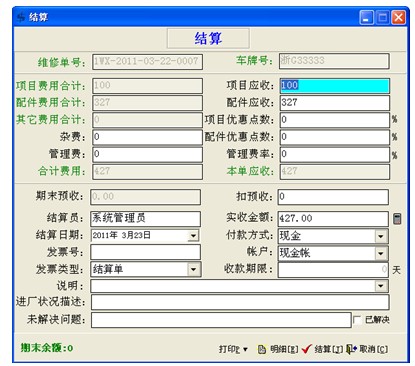Click the 扣预收 input field
The image size is (415, 366).
click(x=333, y=197)
